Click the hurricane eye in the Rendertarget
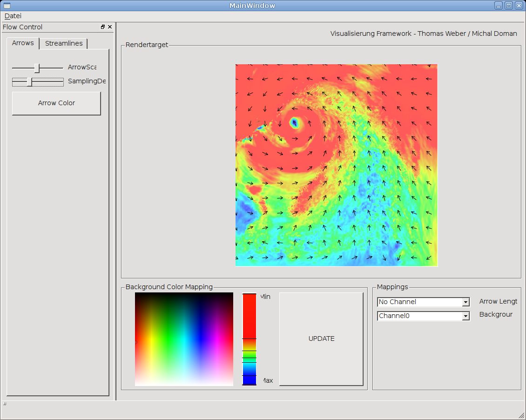The image size is (526, 420). (x=294, y=123)
